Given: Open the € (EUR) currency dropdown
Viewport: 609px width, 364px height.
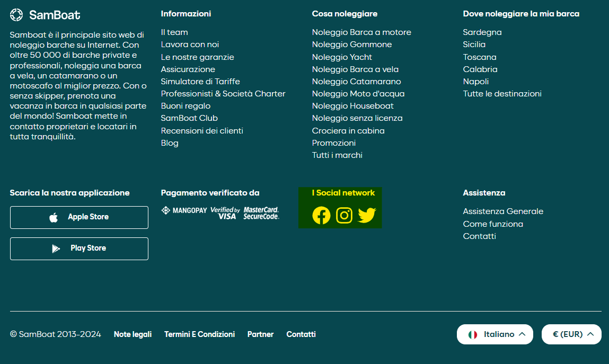Looking at the screenshot, I should 571,334.
